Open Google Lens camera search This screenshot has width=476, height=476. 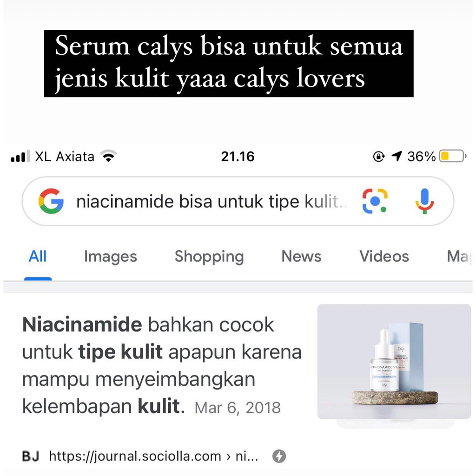(x=375, y=201)
